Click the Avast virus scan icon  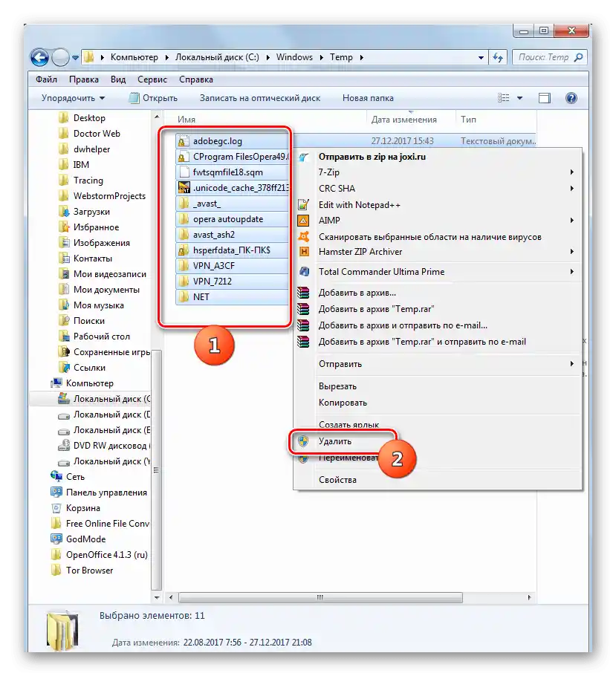click(x=304, y=236)
